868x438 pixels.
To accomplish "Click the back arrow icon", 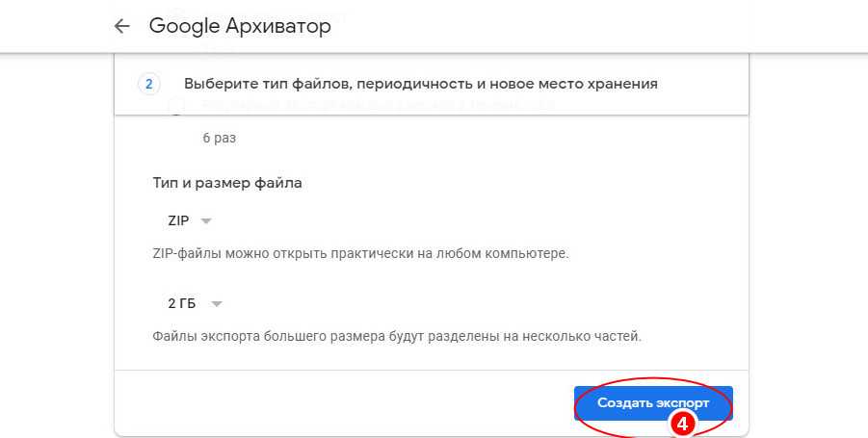I will pos(121,27).
